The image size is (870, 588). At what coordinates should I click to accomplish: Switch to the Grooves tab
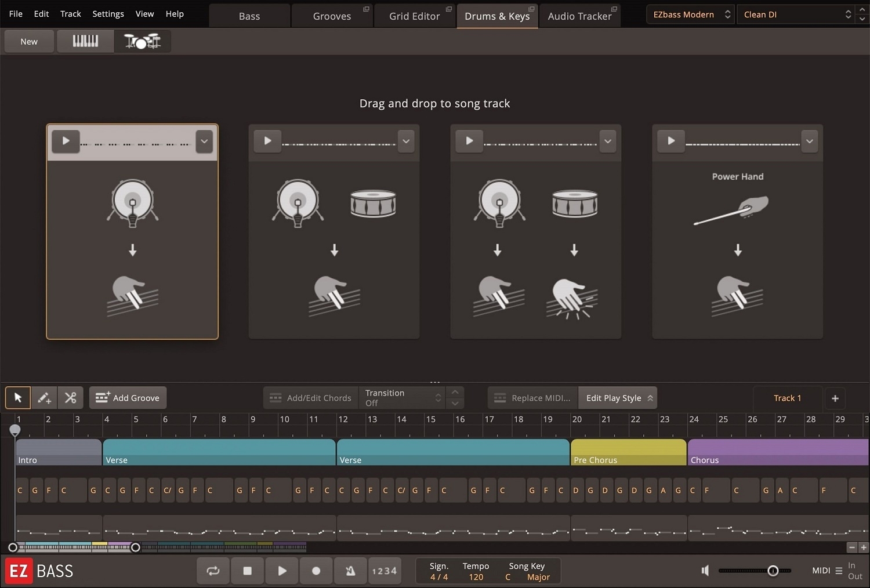(332, 16)
